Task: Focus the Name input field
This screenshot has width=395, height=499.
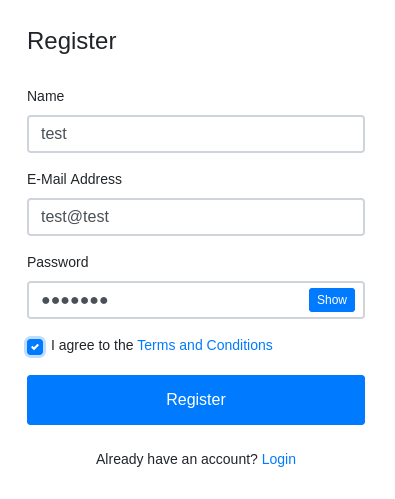Action: pos(196,134)
